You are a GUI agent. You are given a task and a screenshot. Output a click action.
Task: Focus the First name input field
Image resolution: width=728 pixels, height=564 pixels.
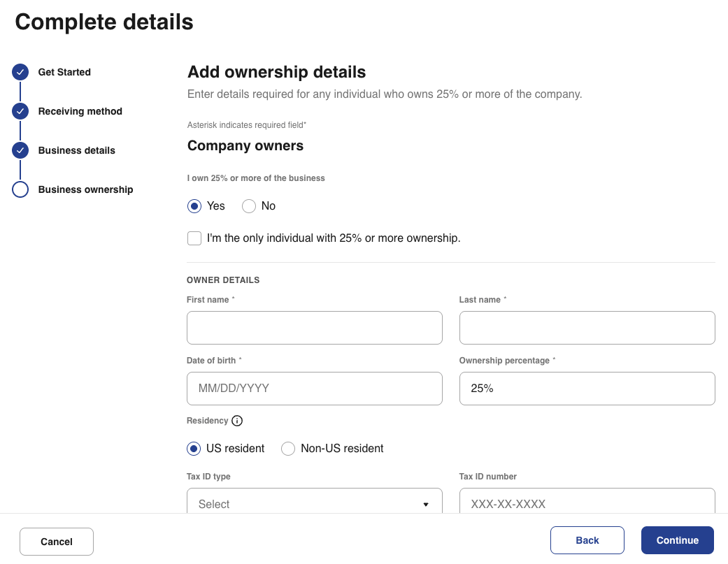coord(314,328)
